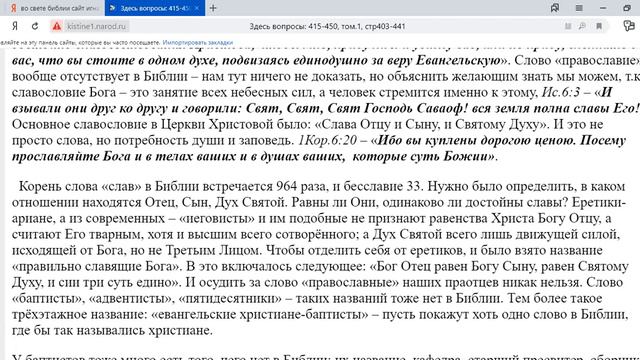Minimize the browser window
640x360 pixels.
[x=603, y=8]
